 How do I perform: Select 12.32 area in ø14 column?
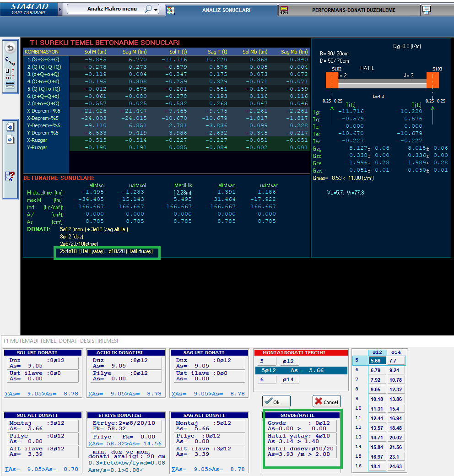click(x=395, y=389)
